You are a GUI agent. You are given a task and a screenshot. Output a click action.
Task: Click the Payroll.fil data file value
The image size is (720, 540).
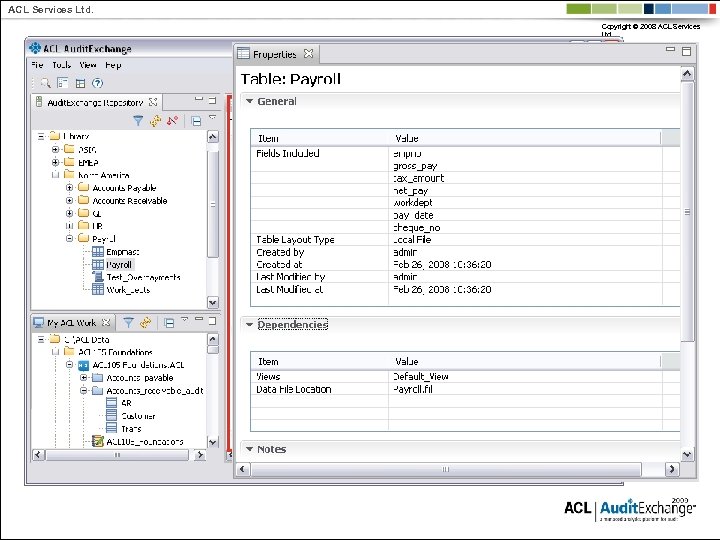[413, 389]
